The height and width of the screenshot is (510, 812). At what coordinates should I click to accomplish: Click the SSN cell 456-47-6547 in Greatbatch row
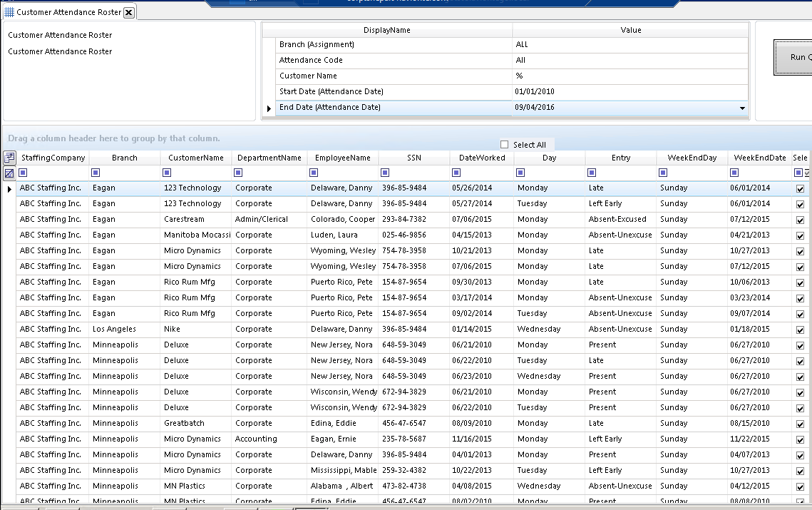coord(413,424)
